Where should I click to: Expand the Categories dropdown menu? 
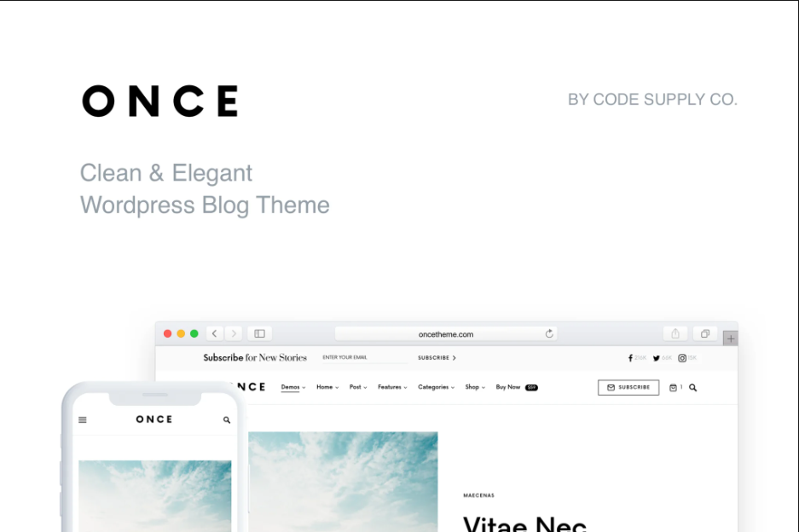(x=437, y=387)
